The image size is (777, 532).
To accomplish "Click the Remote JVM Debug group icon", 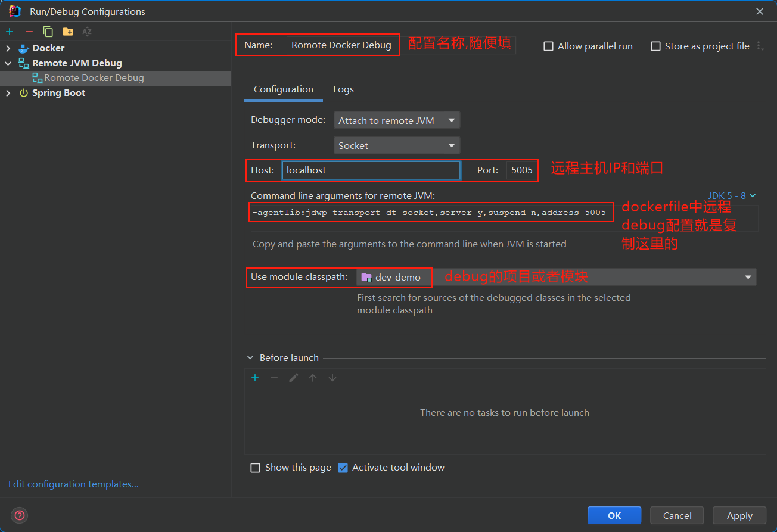I will click(x=24, y=63).
